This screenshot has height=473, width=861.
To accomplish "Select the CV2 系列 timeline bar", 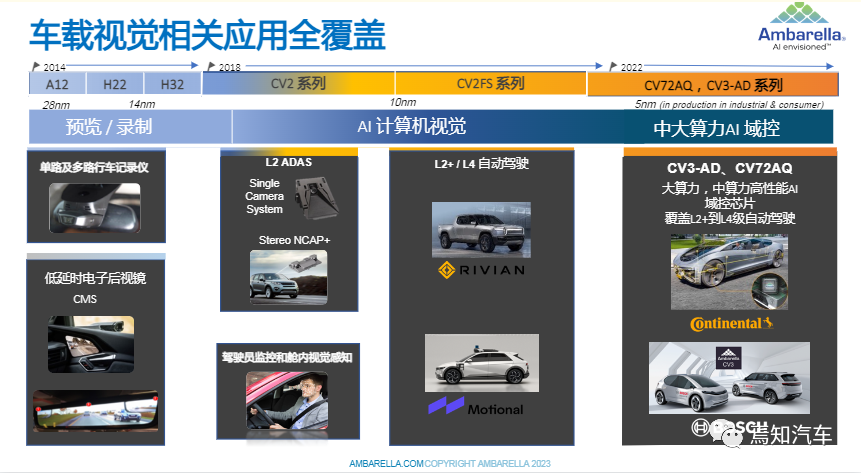I will click(x=298, y=85).
